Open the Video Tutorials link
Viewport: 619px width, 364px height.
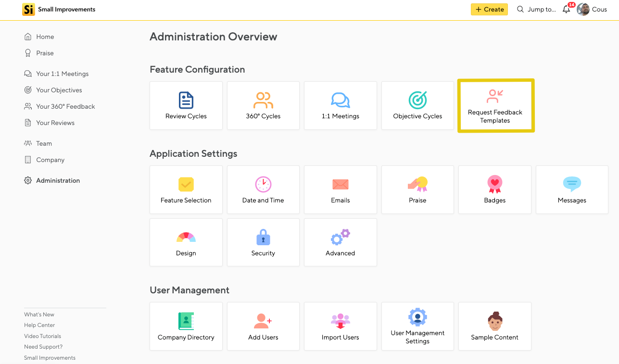click(x=43, y=336)
